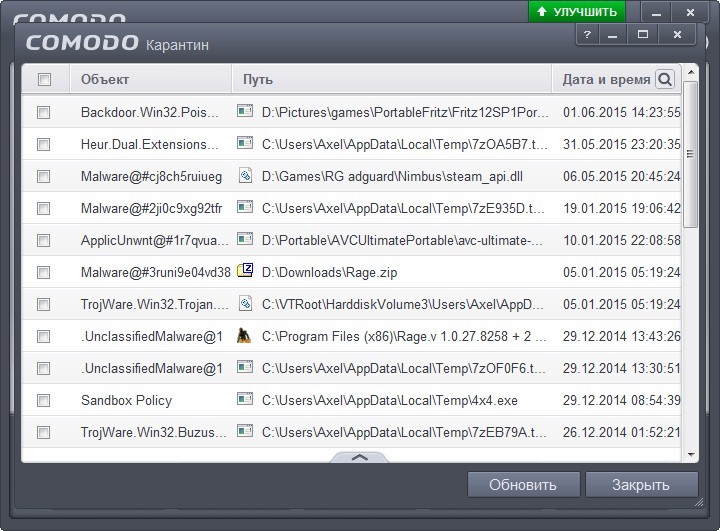Click file icon for Heur.Dual.Extensions row
Viewport: 720px width, 531px height.
[245, 143]
